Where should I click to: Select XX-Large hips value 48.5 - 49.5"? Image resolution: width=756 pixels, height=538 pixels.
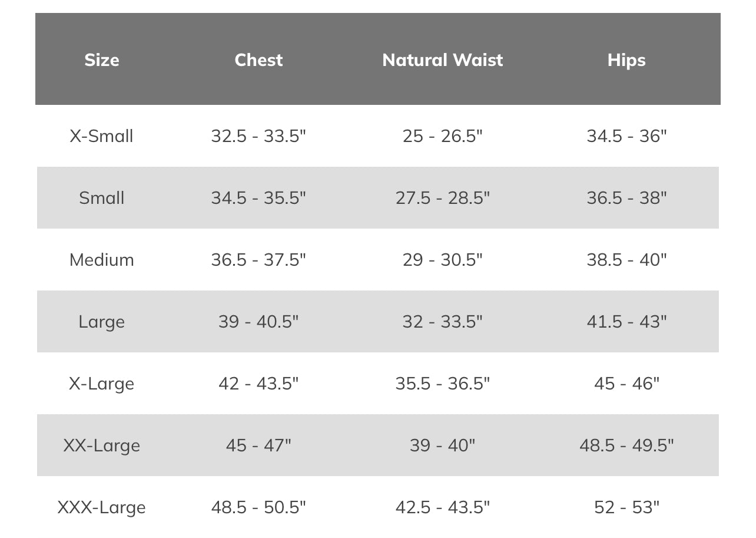click(626, 445)
